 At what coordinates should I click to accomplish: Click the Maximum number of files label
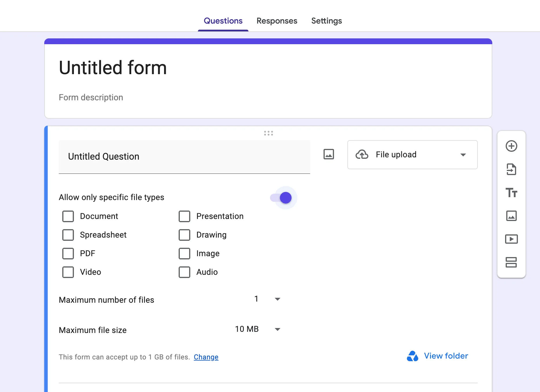coord(106,300)
